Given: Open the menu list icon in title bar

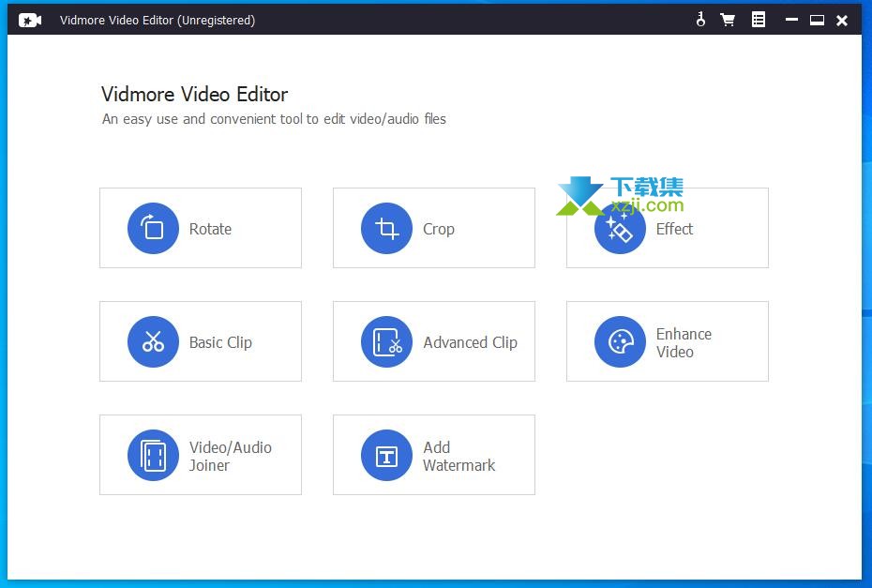Looking at the screenshot, I should click(x=759, y=20).
